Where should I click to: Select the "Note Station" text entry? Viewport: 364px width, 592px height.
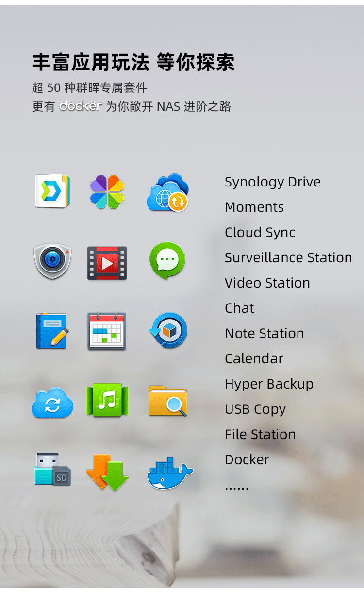[x=265, y=333]
